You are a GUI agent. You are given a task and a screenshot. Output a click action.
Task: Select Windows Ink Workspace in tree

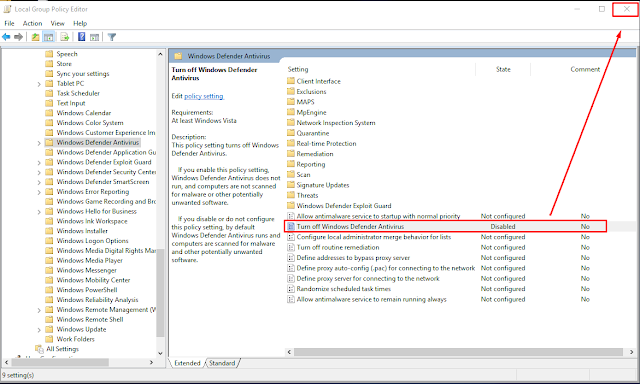coord(92,221)
